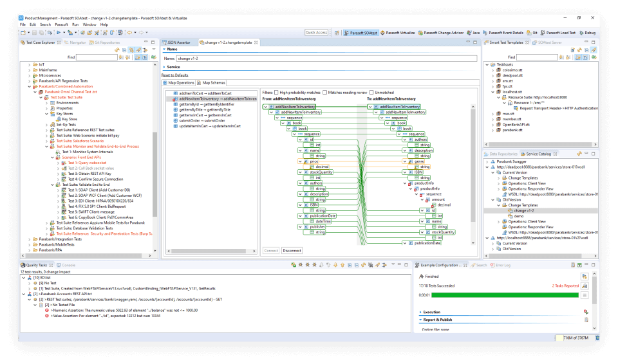The width and height of the screenshot is (618, 364).
Task: Click the Disconnect button
Action: [292, 251]
